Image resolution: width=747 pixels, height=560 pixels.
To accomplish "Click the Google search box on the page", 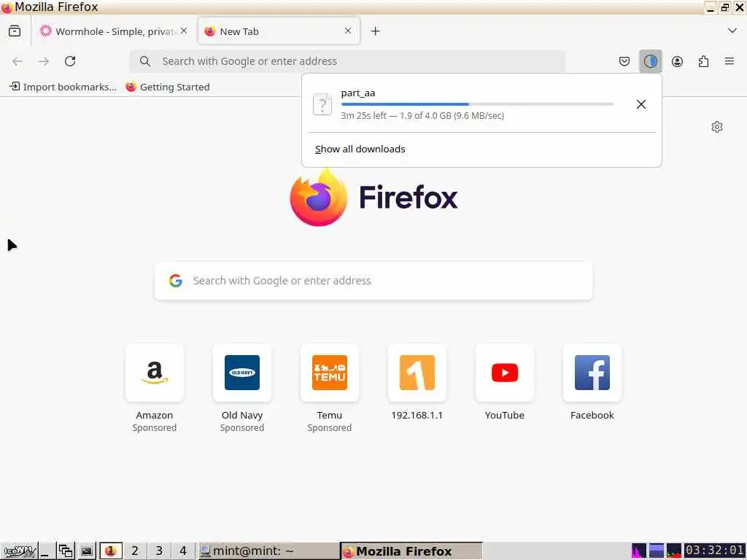I will point(373,281).
